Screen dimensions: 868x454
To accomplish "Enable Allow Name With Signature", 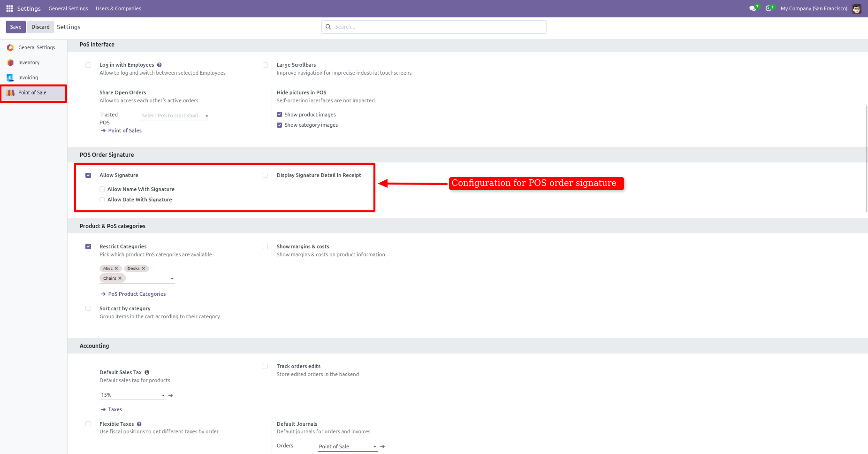I will [x=102, y=189].
